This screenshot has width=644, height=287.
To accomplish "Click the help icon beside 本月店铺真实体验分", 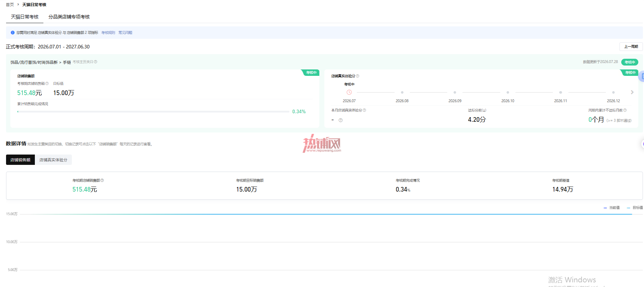I will click(364, 110).
